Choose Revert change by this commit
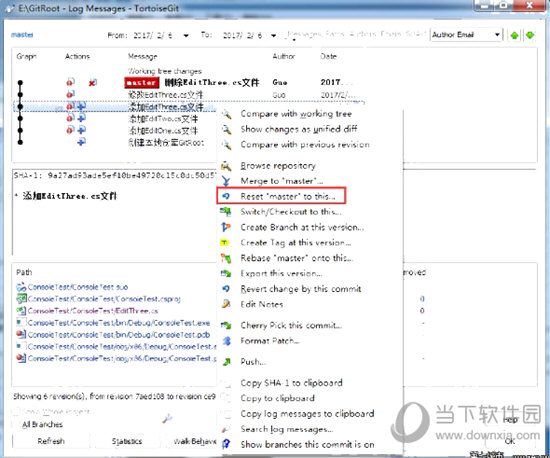Screen dimensions: 550x458 (301, 289)
